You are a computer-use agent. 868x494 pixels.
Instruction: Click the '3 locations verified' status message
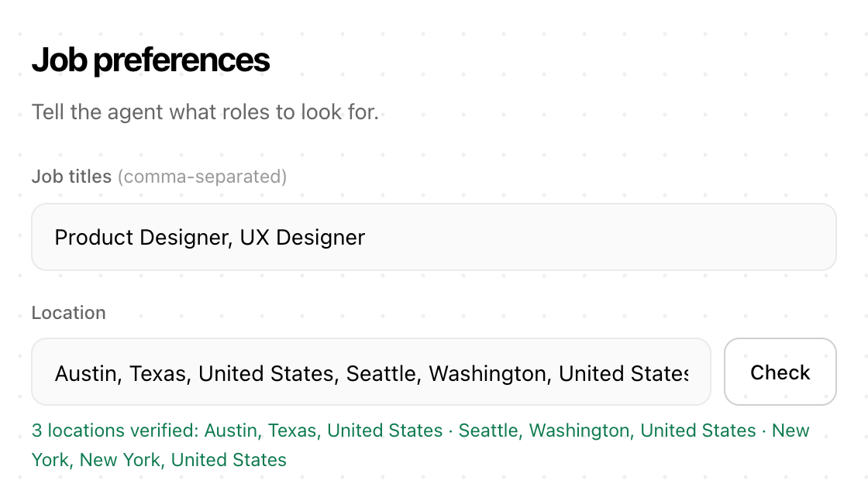click(421, 444)
